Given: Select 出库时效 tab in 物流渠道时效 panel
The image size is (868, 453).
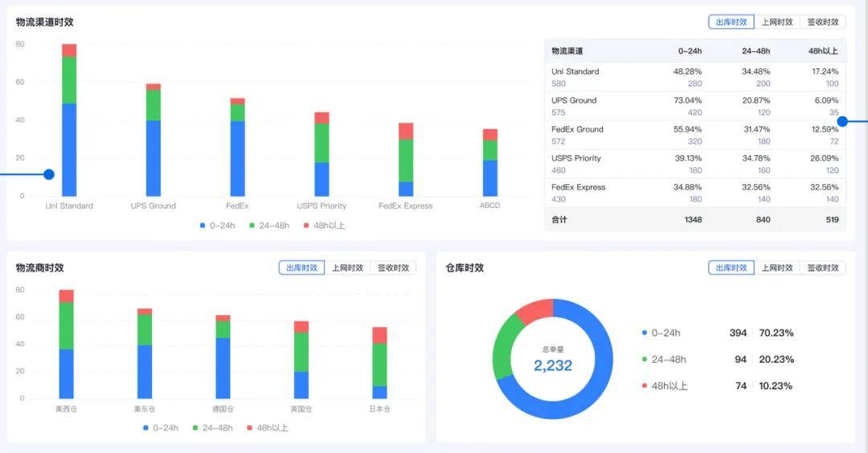Looking at the screenshot, I should (731, 22).
